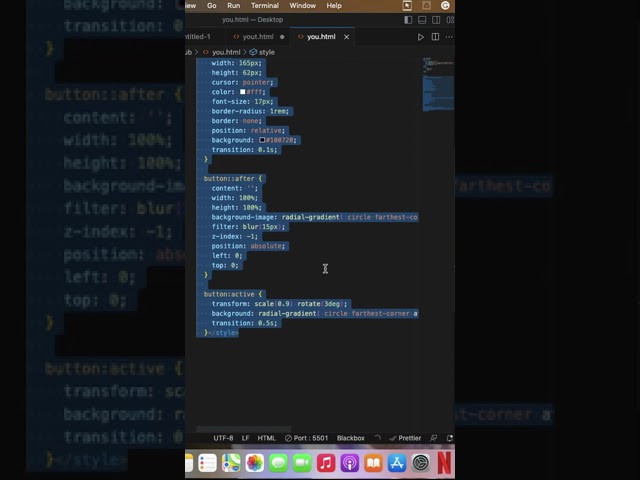640x480 pixels.
Task: Click the 'transition: 0.5s;' line
Action: [244, 323]
